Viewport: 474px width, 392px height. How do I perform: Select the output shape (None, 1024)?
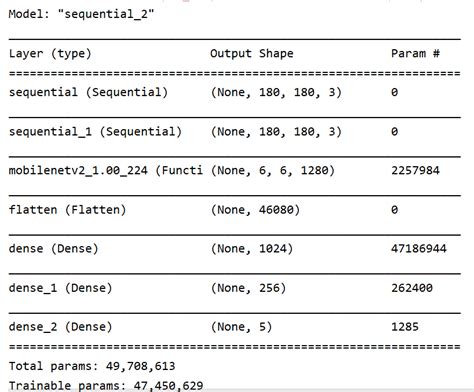point(252,249)
